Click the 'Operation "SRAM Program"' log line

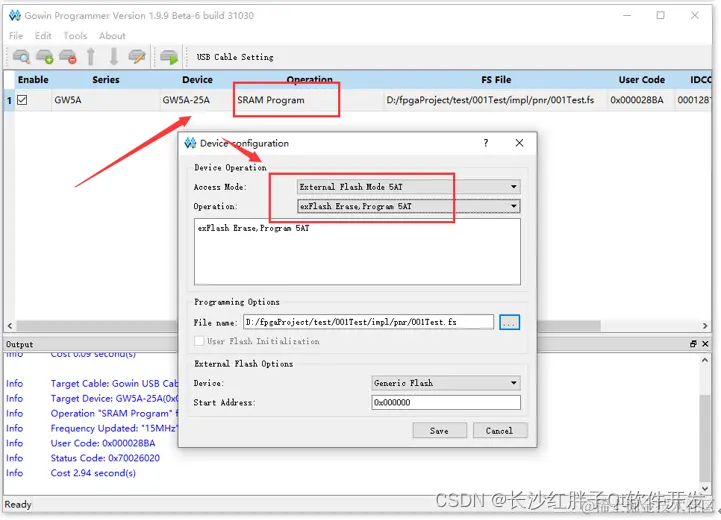point(114,413)
